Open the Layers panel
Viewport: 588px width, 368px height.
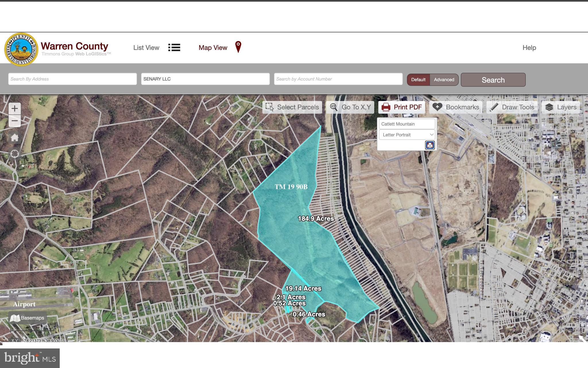click(561, 107)
